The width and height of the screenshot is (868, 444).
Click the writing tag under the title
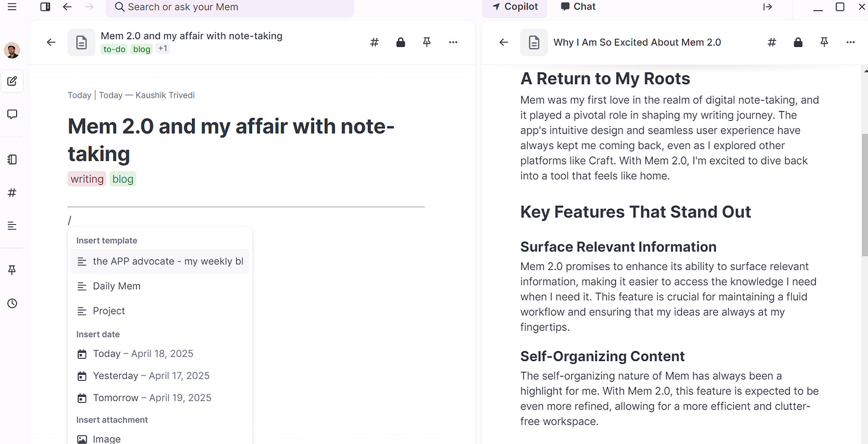[87, 179]
